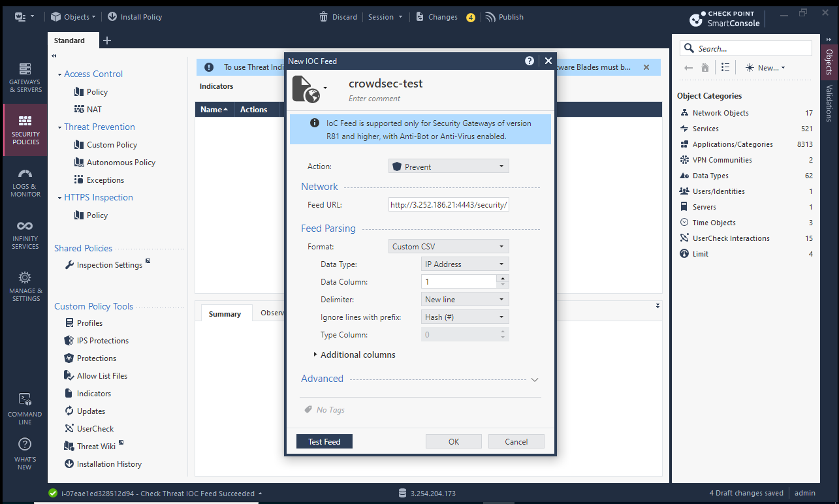Click the Publish icon in toolbar
Viewport: 839px width, 504px height.
tap(490, 17)
